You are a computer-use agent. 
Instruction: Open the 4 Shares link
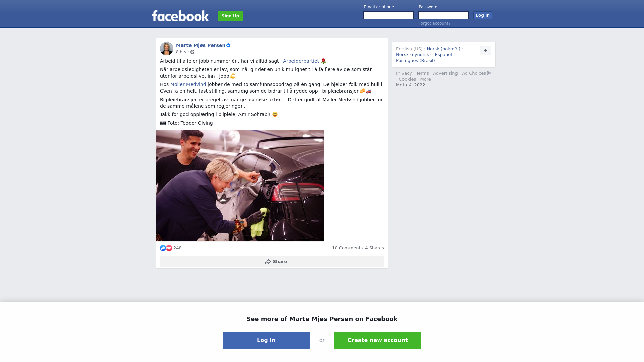pyautogui.click(x=374, y=248)
